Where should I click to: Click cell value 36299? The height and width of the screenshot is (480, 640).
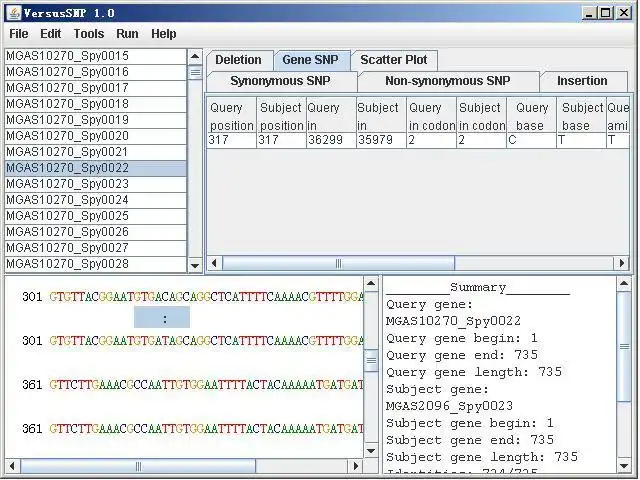331,140
